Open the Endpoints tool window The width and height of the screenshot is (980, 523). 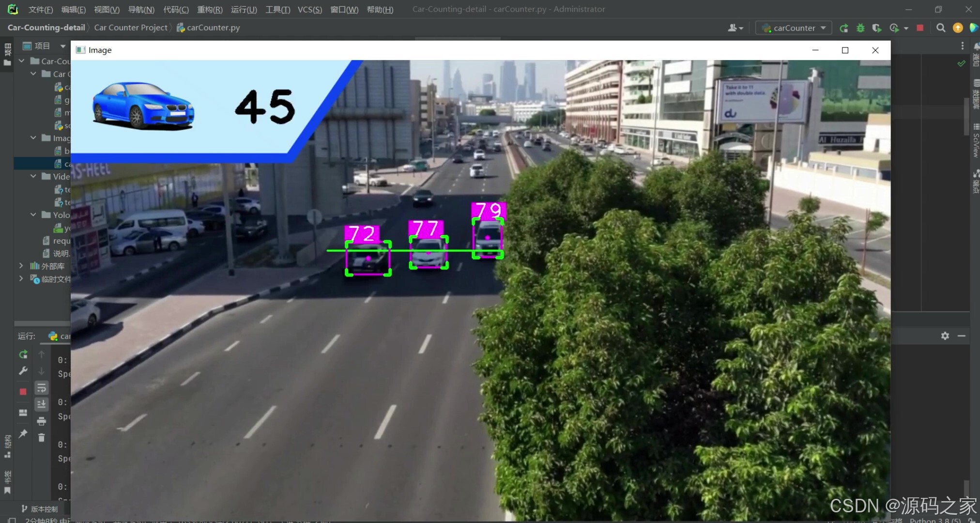click(x=976, y=182)
